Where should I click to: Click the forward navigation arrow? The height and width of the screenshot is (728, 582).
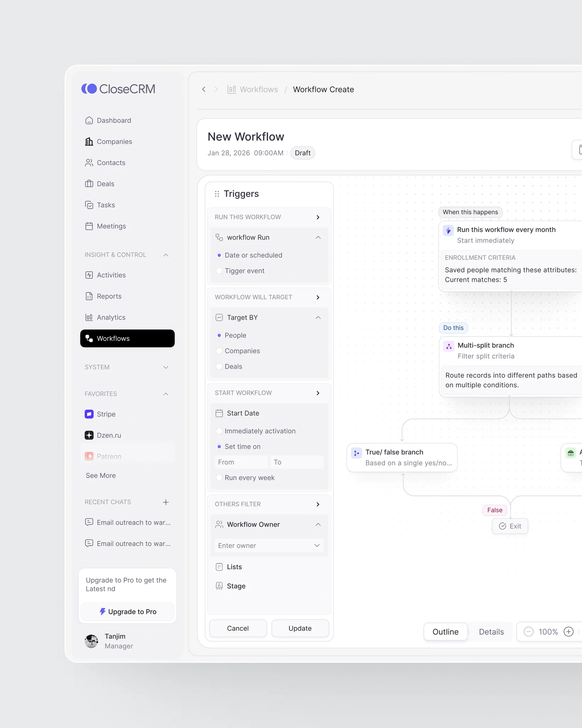point(216,89)
